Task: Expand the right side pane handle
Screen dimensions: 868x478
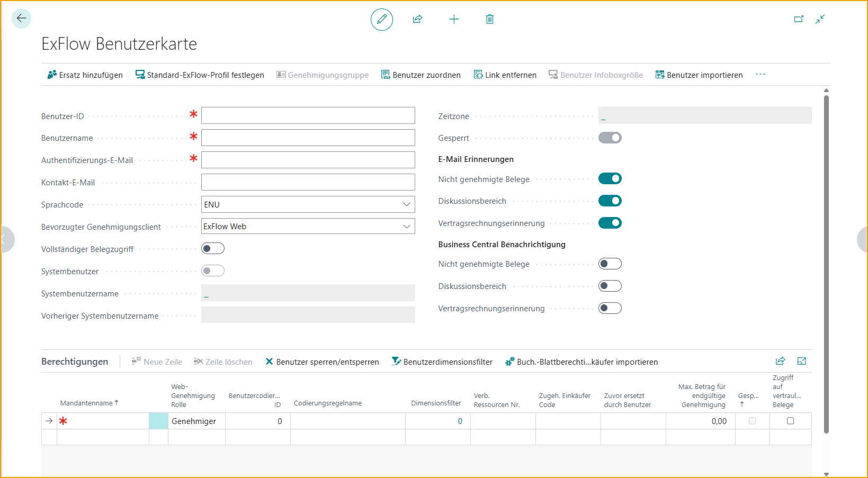Action: click(862, 239)
